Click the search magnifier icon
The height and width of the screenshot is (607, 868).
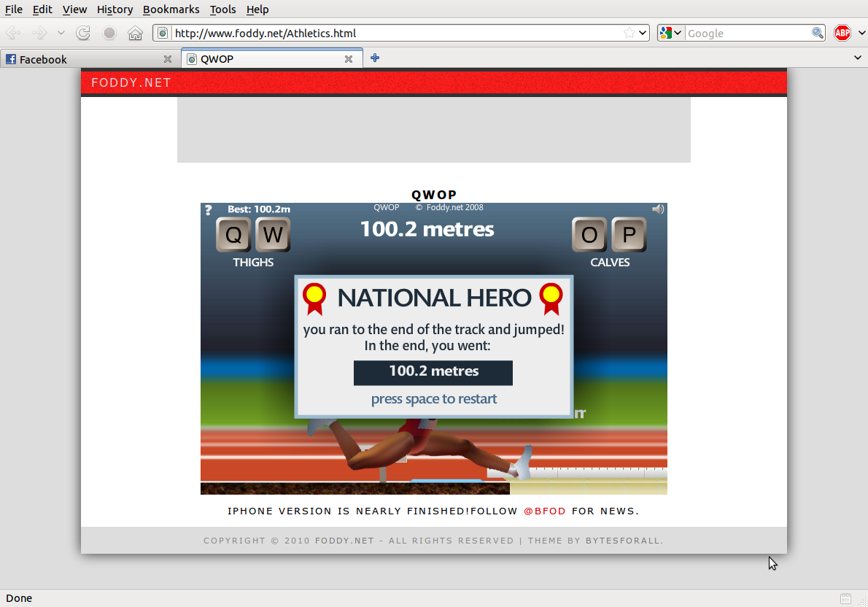pos(817,34)
